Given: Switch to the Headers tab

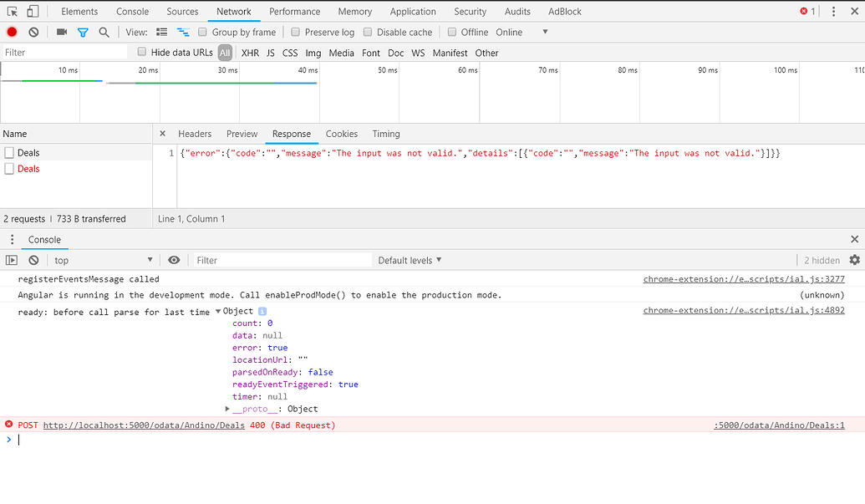Looking at the screenshot, I should pyautogui.click(x=195, y=134).
